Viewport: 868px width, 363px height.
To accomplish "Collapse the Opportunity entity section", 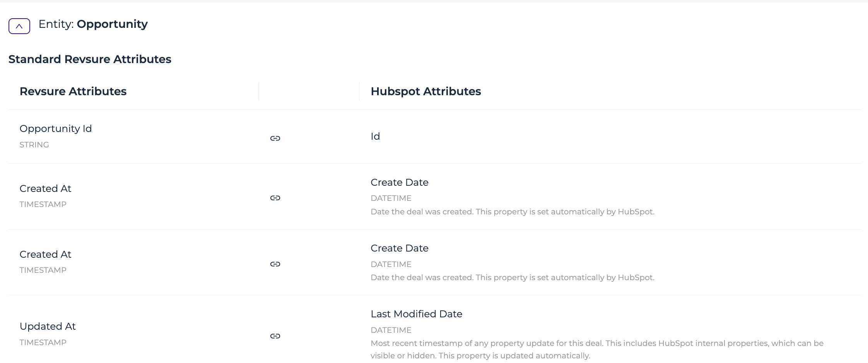I will coord(19,26).
